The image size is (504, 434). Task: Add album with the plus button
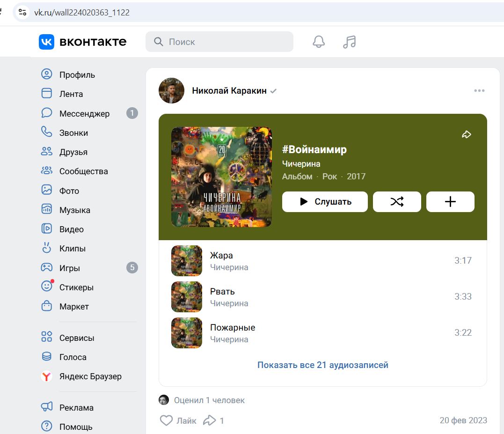click(450, 202)
